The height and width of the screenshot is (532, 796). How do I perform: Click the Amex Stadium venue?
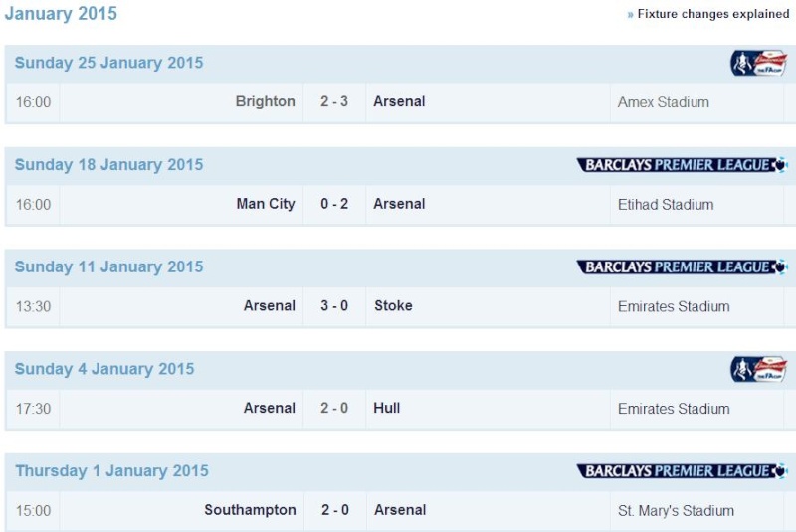click(x=663, y=102)
